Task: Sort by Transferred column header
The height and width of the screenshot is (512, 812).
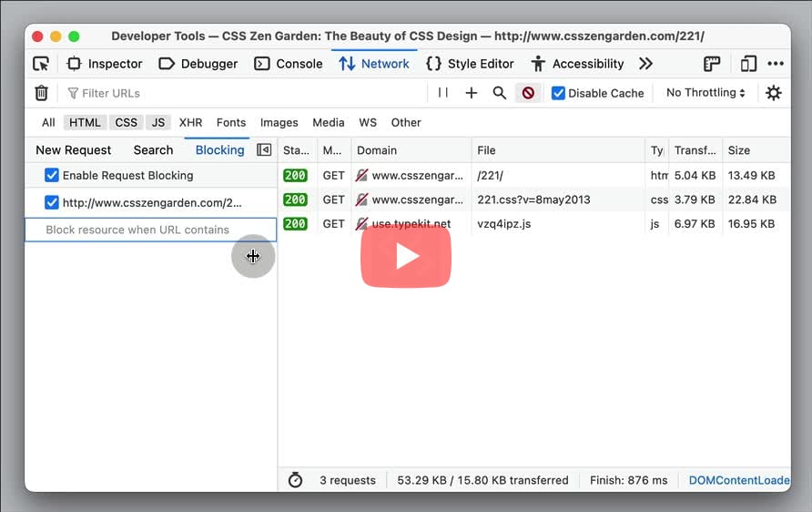Action: 695,150
